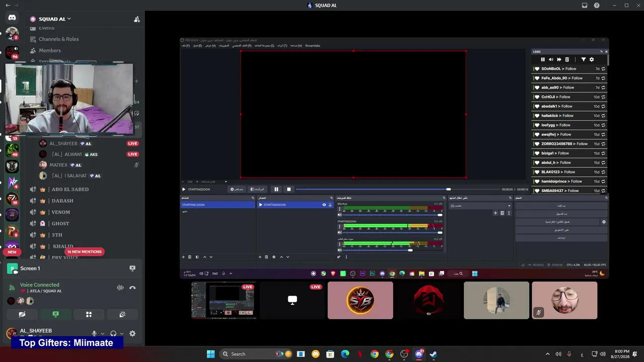Open Discord direct messages home icon

tap(12, 18)
